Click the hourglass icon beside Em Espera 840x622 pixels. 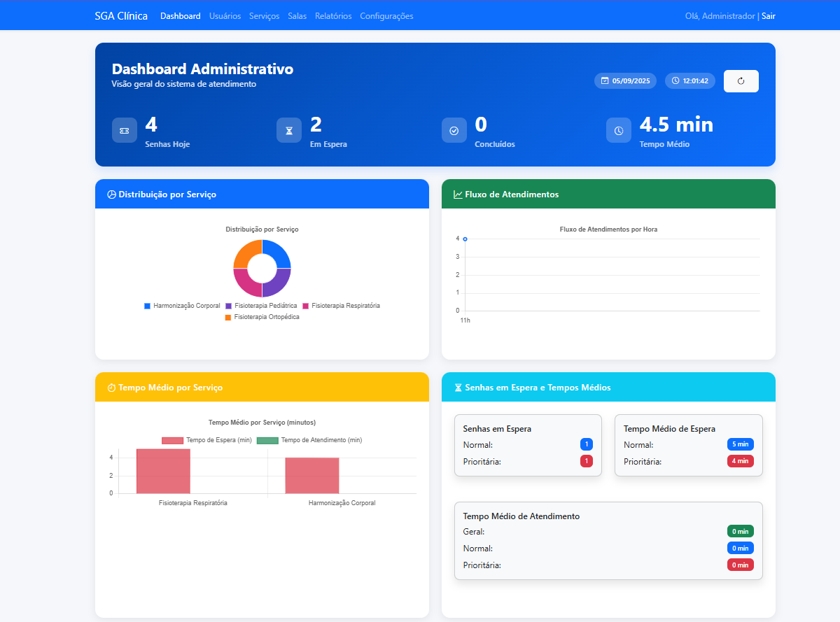(289, 130)
